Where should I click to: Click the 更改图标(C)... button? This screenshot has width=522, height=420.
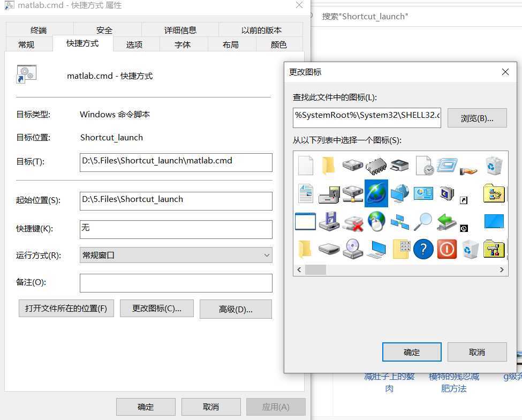coord(157,309)
